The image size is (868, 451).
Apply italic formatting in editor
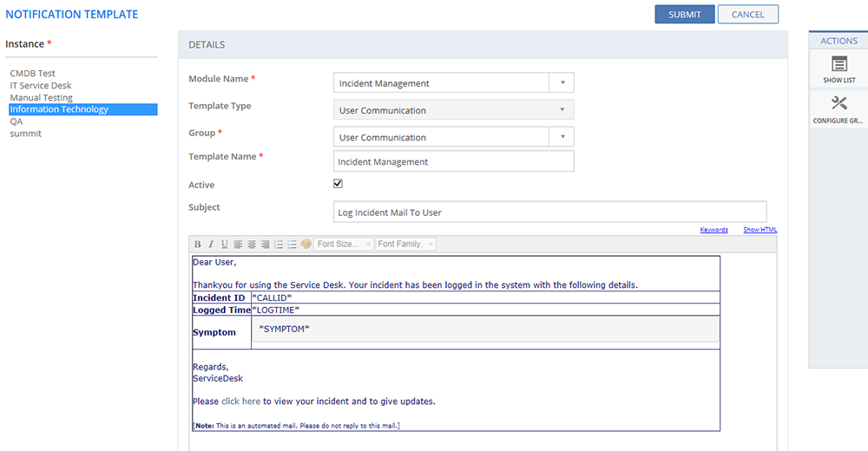pyautogui.click(x=211, y=245)
